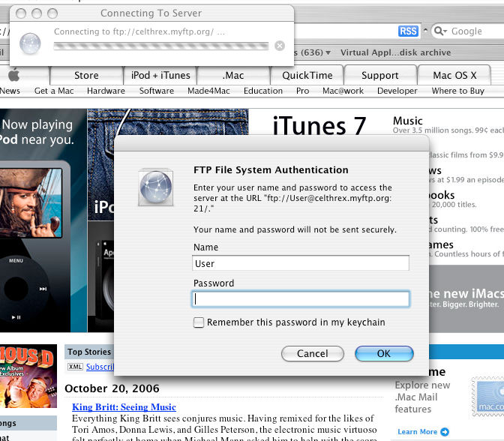Screen dimensions: 504x441
Task: Click the Top Stories header
Action: tap(89, 352)
